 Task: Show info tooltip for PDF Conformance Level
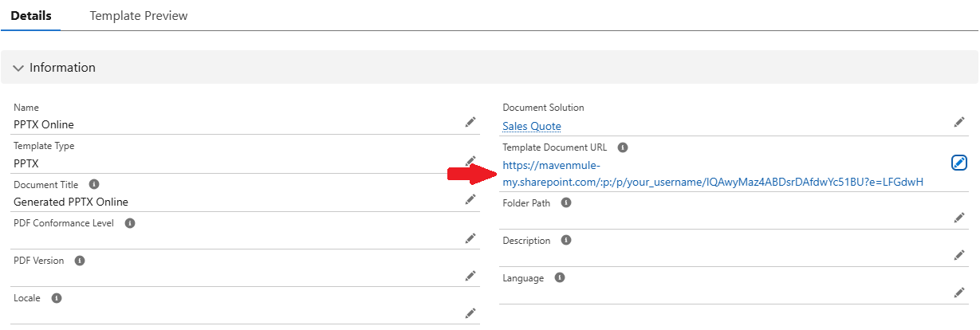(130, 223)
